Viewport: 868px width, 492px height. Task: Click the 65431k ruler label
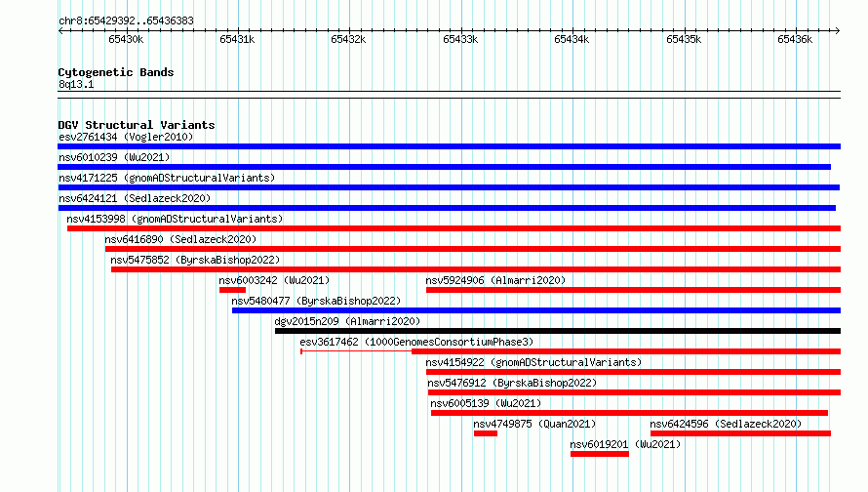pyautogui.click(x=238, y=39)
